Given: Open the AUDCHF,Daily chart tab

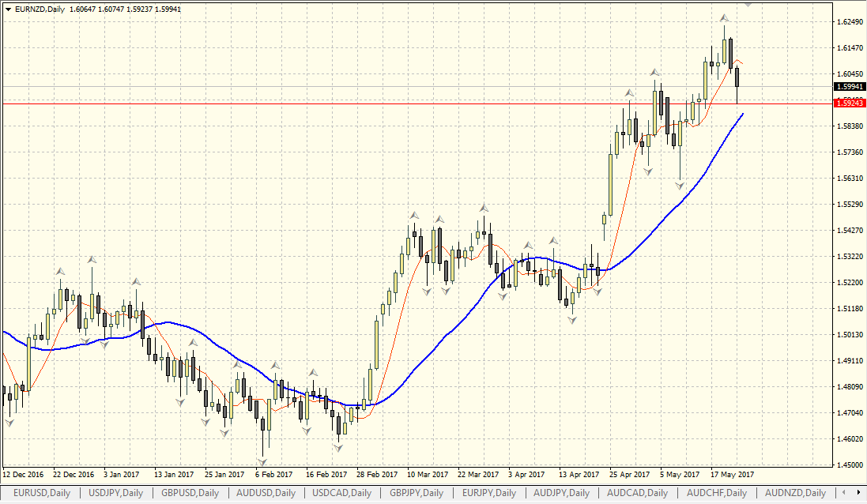Looking at the screenshot, I should click(717, 492).
